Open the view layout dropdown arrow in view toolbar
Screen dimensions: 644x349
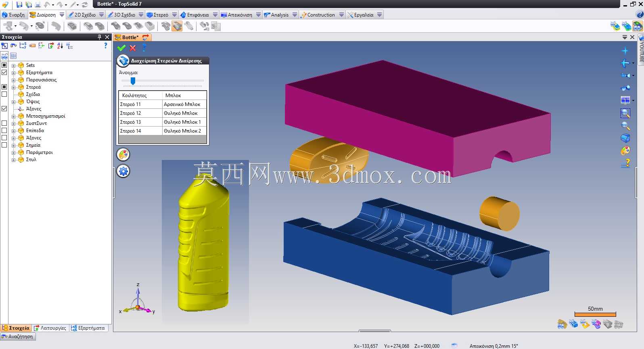click(633, 100)
